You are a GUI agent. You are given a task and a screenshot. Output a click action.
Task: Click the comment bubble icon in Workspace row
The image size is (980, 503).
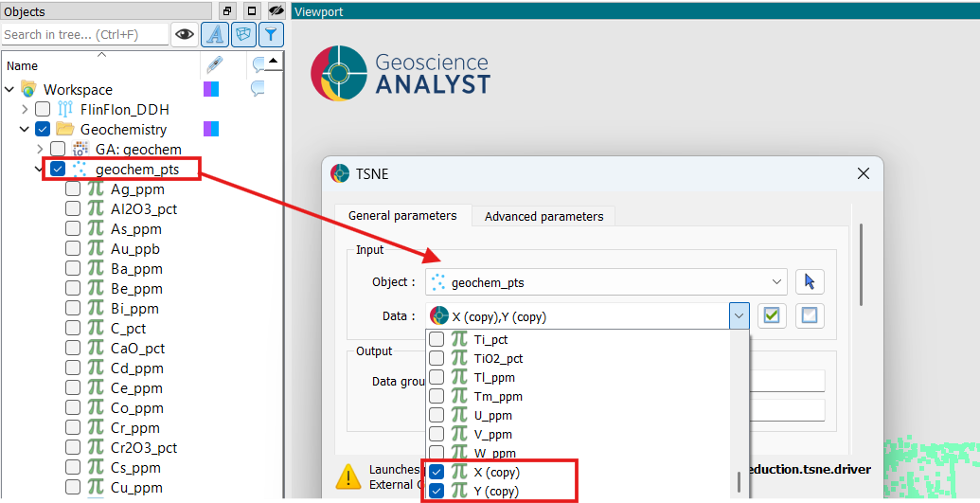[x=257, y=89]
